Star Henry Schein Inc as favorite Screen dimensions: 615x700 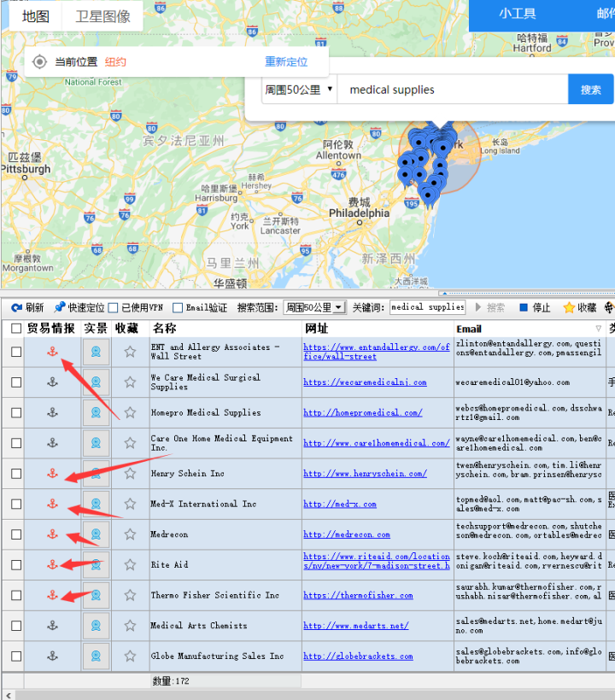(x=130, y=473)
